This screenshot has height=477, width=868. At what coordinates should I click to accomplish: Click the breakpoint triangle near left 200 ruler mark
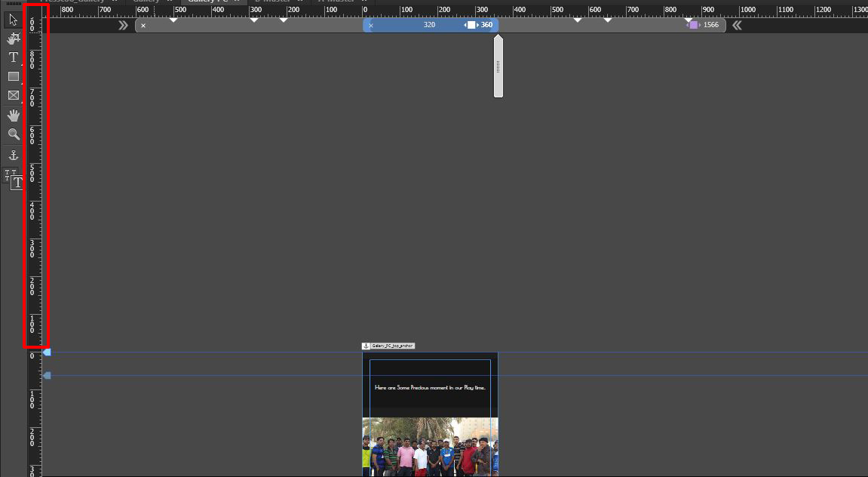(x=284, y=20)
